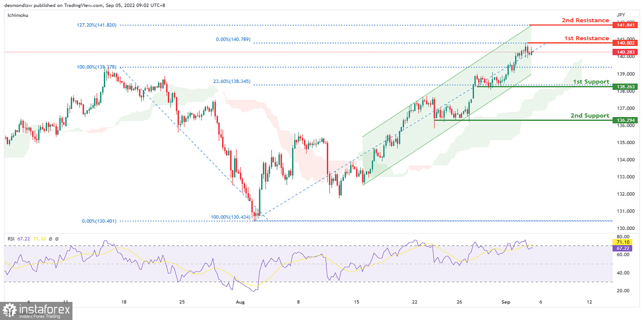The width and height of the screenshot is (644, 320).
Task: Click the RSI legend value 71.10
Action: point(39,239)
